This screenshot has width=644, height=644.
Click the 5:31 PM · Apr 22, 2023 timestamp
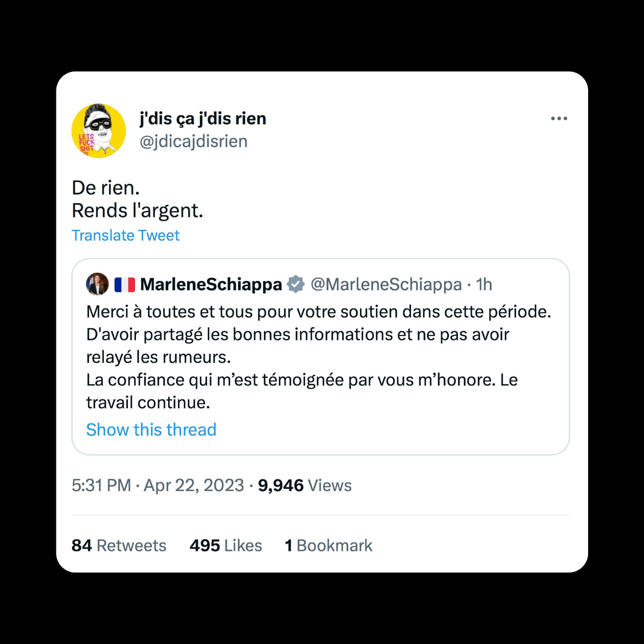point(158,485)
